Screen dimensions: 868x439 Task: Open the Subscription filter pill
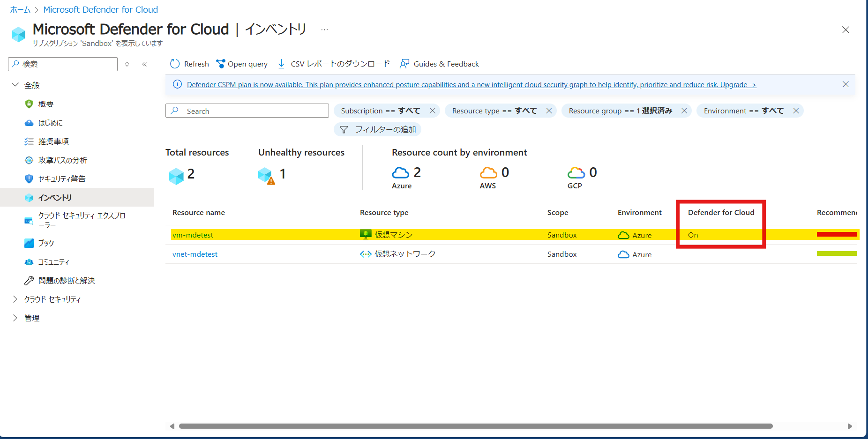(380, 111)
